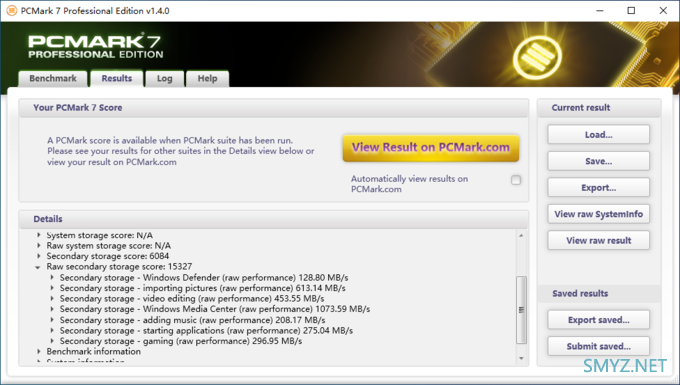Select 'adding music (raw performance) 208.17 MB/s' row
The height and width of the screenshot is (385, 680).
click(x=193, y=320)
